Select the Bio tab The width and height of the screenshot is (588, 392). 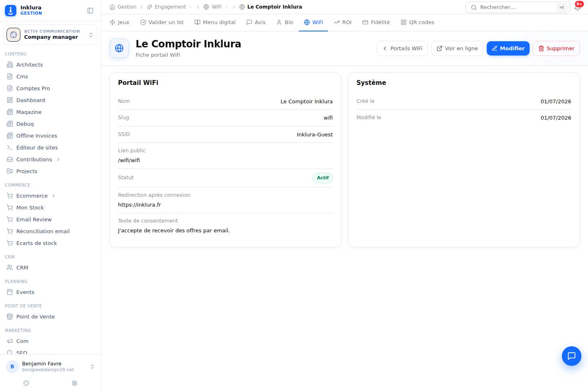point(285,22)
